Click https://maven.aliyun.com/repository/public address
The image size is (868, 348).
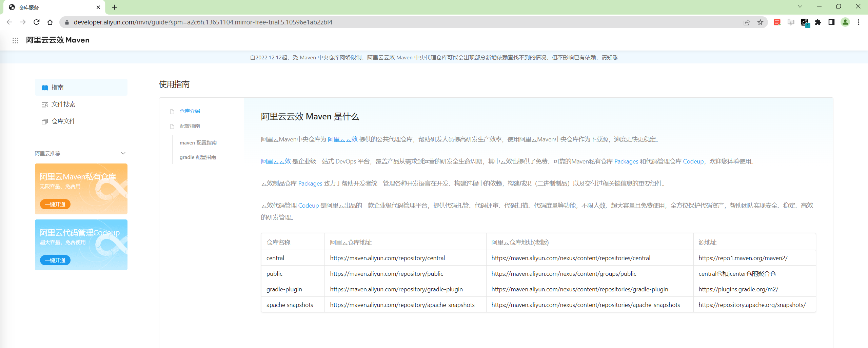(387, 274)
